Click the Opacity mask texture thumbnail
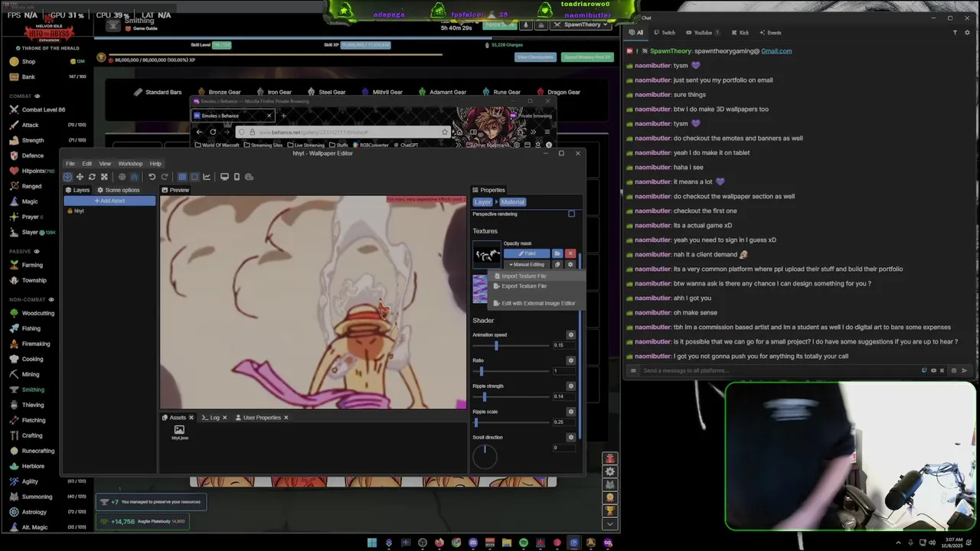The image size is (980, 551). pyautogui.click(x=487, y=254)
